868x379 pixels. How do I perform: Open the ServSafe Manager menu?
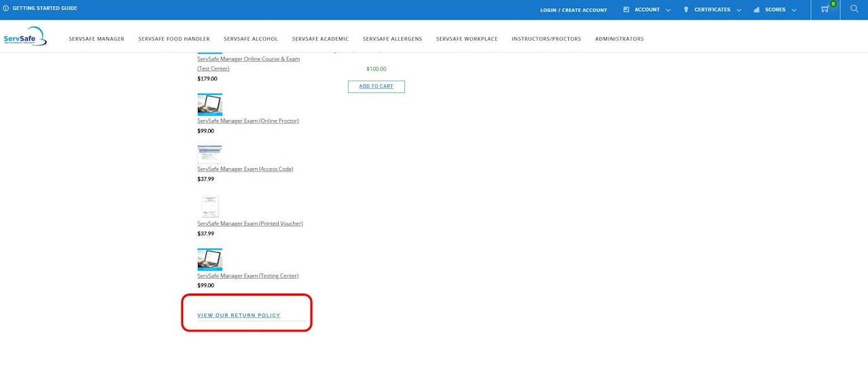click(96, 39)
